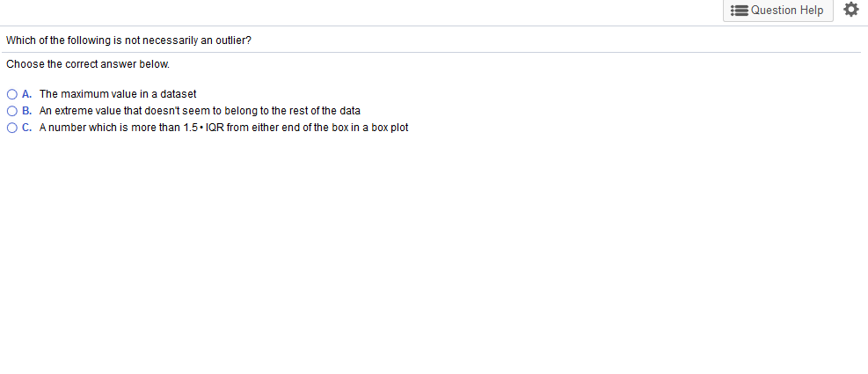Image resolution: width=868 pixels, height=374 pixels.
Task: Select radio button for option A
Action: pyautogui.click(x=12, y=94)
